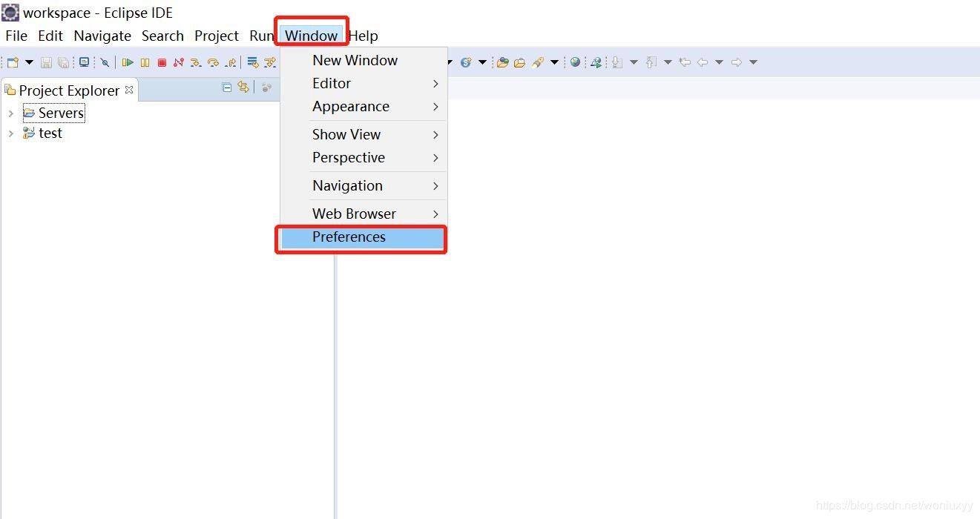
Task: Open the Search icon dropdown arrow
Action: (554, 62)
